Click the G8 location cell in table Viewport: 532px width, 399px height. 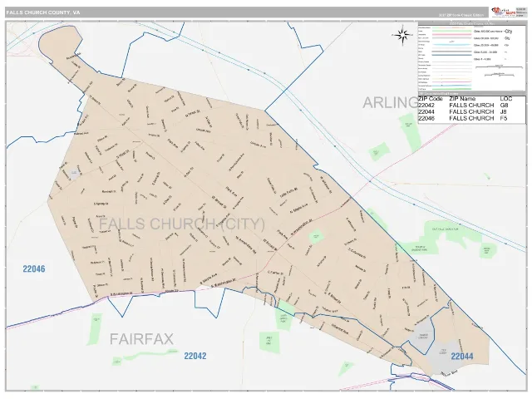(x=504, y=106)
